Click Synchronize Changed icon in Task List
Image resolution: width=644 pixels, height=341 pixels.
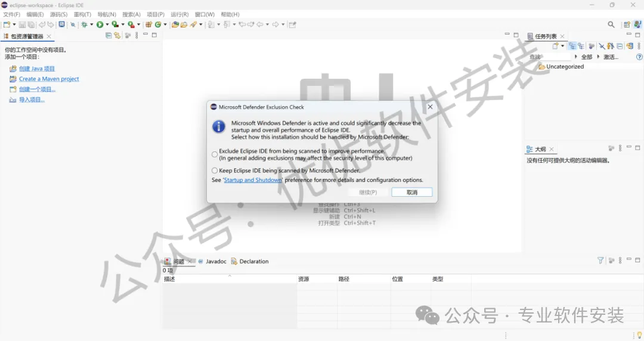[630, 45]
